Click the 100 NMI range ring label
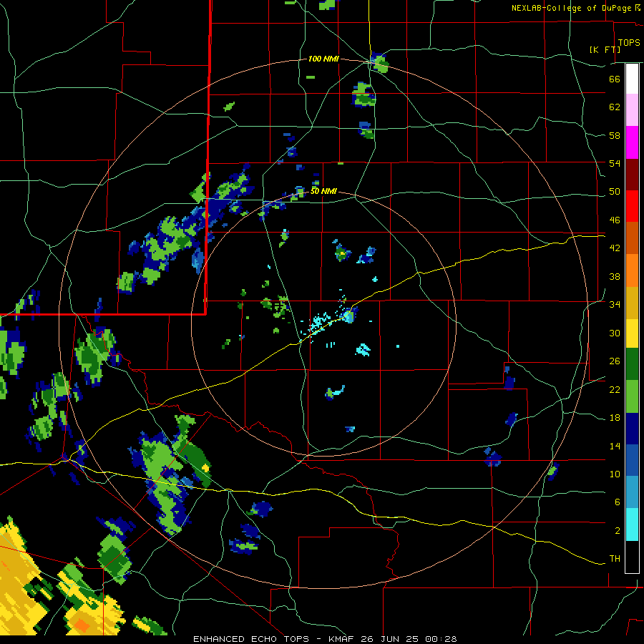This screenshot has height=644, width=644. (x=323, y=59)
